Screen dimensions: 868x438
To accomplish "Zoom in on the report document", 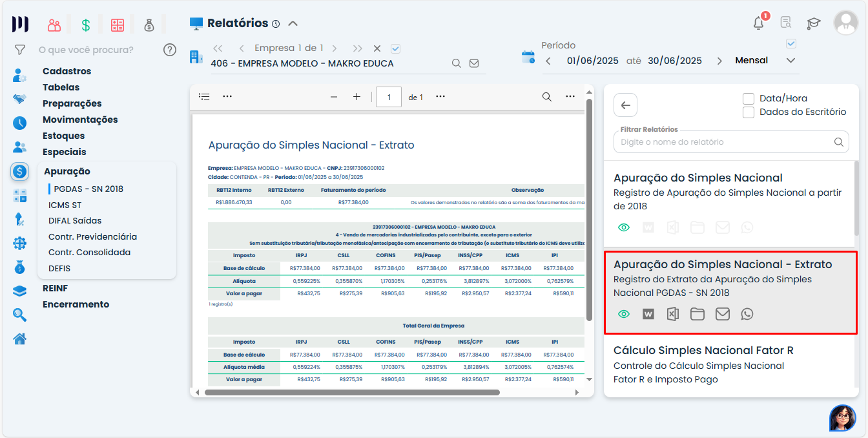I will pos(356,97).
